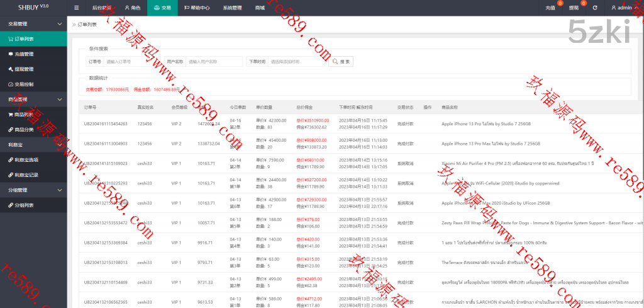This screenshot has height=308, width=644.
Task: Open 充值管理 in the sidebar
Action: [24, 54]
